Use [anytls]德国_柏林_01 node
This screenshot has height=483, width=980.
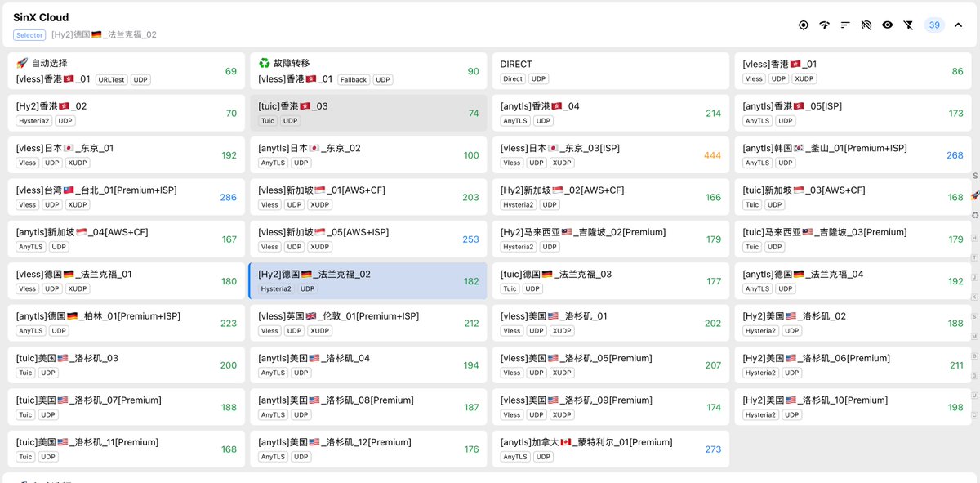pos(127,323)
